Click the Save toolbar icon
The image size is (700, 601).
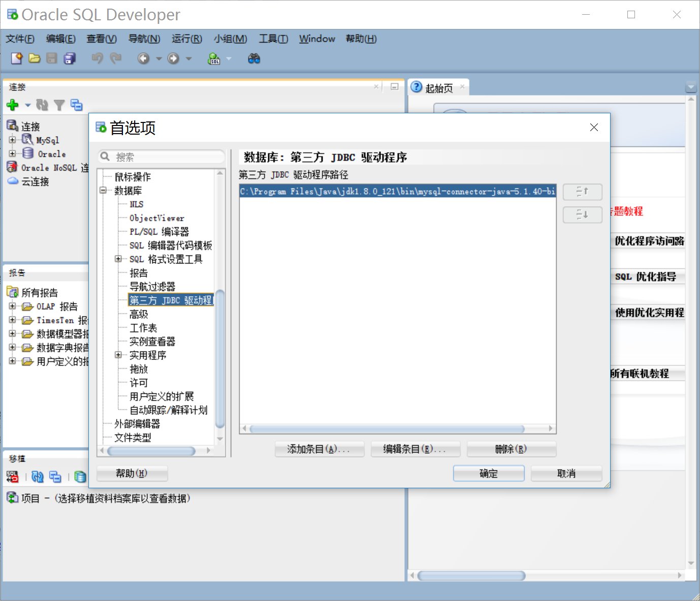coord(52,58)
